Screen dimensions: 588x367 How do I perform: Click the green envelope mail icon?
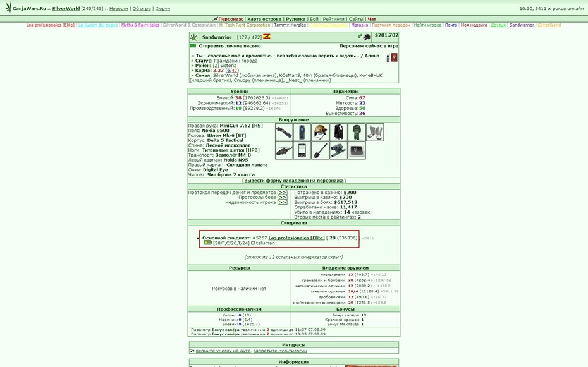[x=193, y=46]
